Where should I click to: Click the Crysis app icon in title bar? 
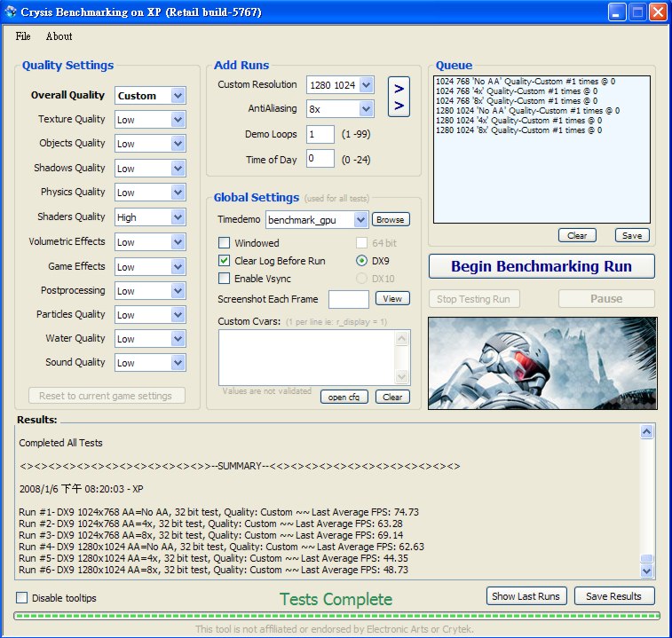coord(11,12)
